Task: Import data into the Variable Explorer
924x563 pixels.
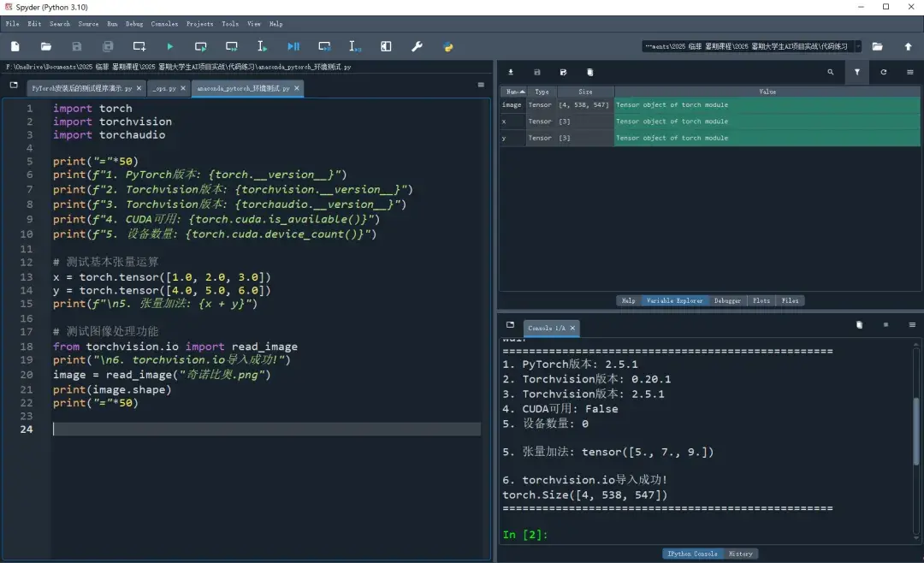Action: [x=512, y=73]
